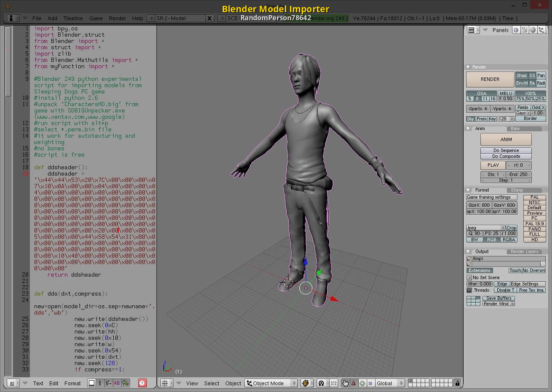This screenshot has height=392, width=552.
Task: Click the ANIM button
Action: click(x=506, y=139)
